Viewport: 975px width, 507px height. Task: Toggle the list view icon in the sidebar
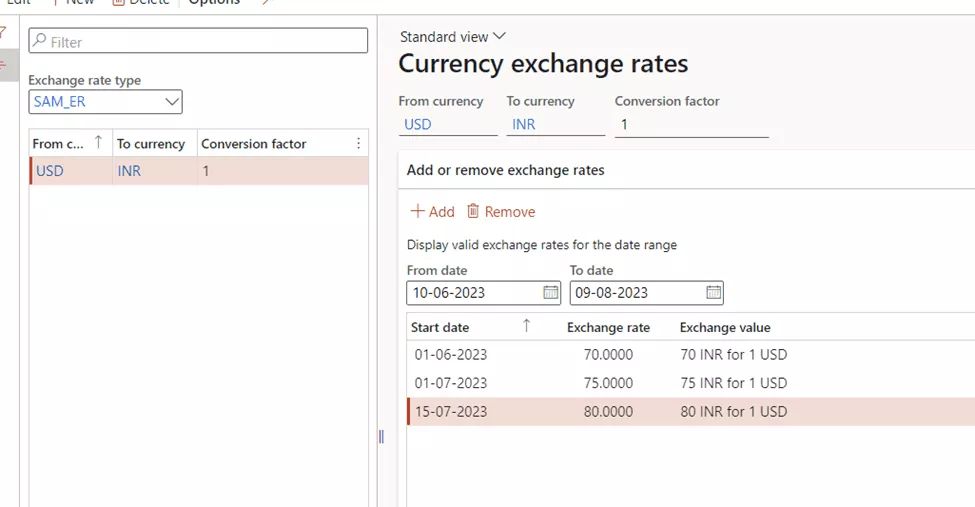pyautogui.click(x=3, y=65)
